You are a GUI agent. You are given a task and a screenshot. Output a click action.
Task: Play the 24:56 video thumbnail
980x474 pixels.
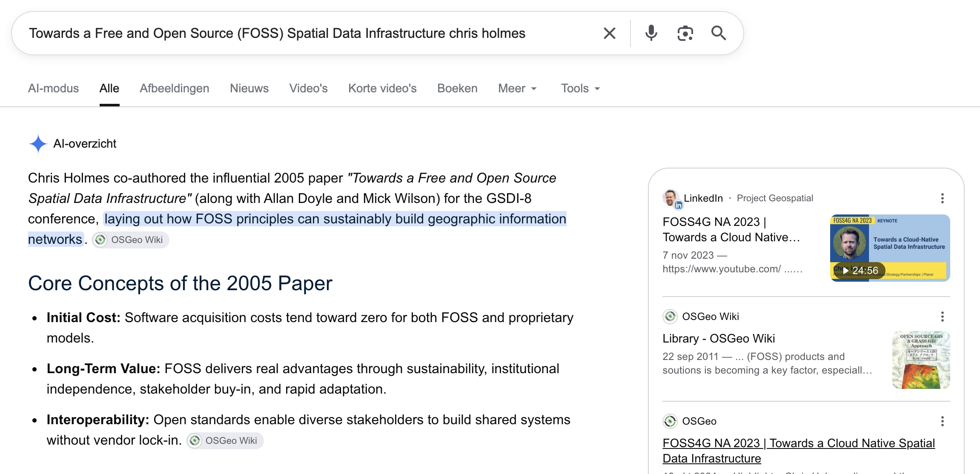(x=890, y=248)
